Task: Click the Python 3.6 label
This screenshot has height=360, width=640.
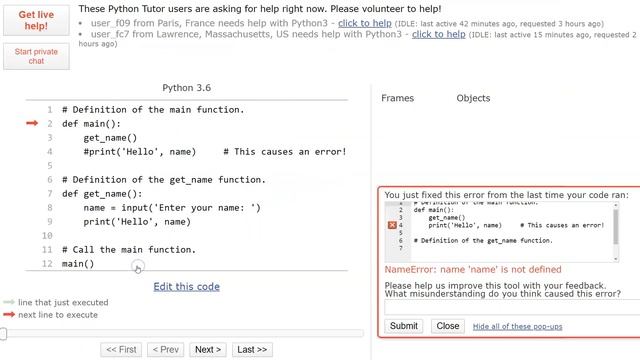Action: 187,88
